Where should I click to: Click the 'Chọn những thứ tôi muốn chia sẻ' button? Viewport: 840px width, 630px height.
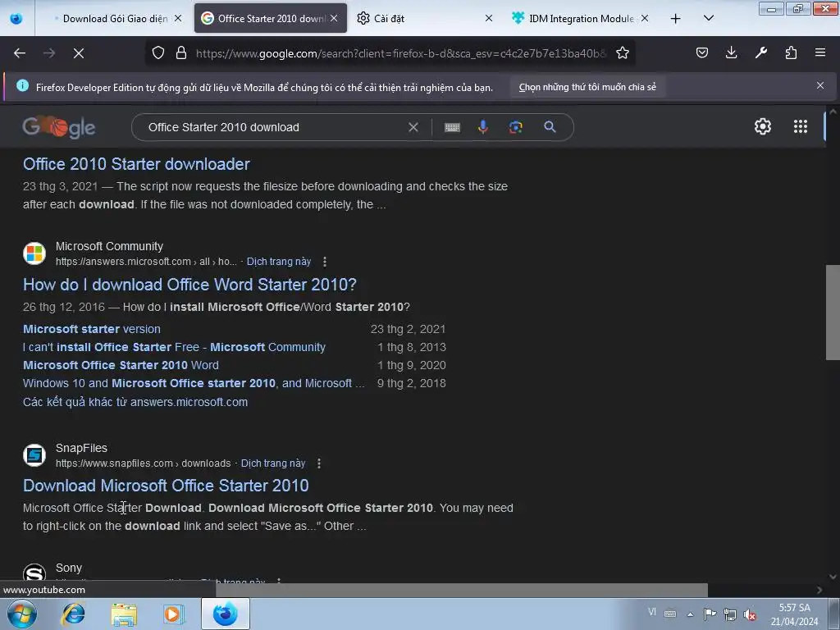click(x=587, y=87)
